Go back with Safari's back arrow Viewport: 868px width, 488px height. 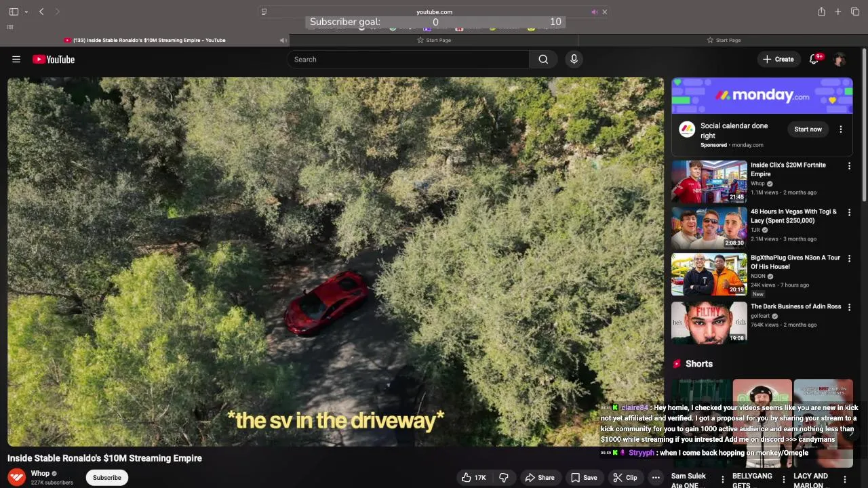coord(41,12)
